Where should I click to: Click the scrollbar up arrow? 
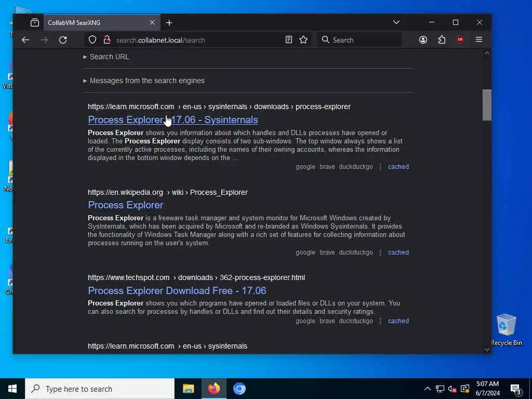[487, 53]
